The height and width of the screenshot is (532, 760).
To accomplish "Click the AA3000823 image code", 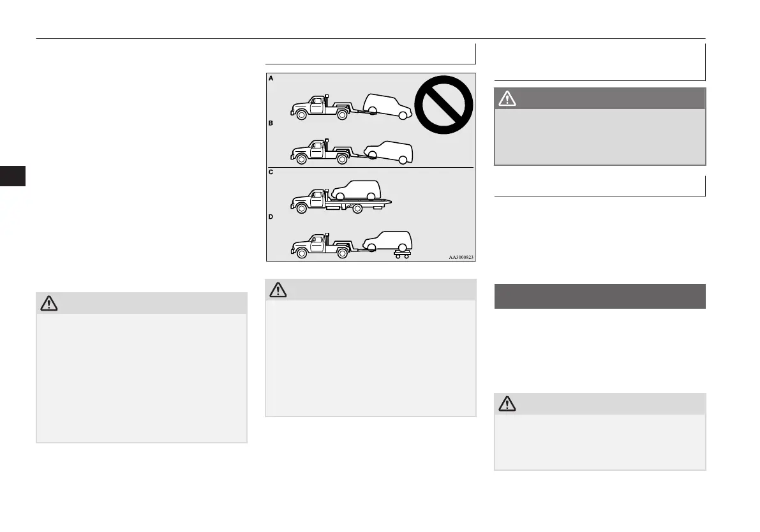I will tap(461, 257).
